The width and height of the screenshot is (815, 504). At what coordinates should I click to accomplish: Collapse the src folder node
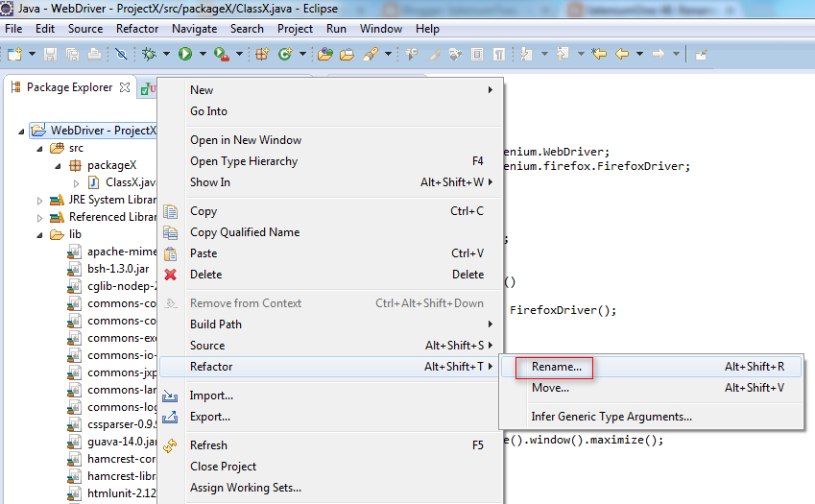click(40, 149)
